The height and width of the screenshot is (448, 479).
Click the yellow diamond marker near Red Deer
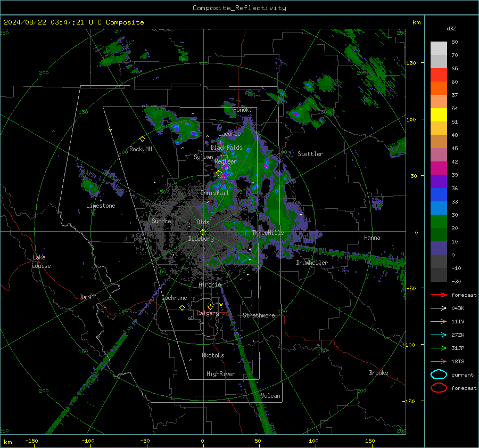[x=219, y=173]
